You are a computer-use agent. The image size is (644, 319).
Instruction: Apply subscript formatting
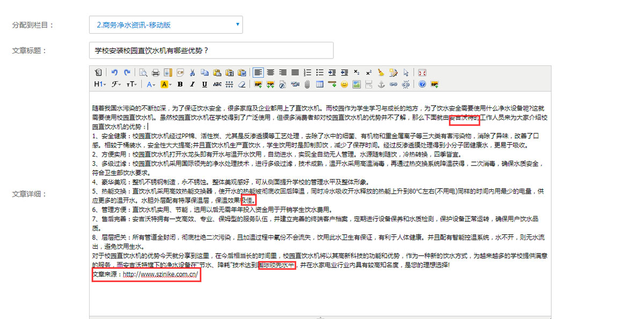[356, 72]
